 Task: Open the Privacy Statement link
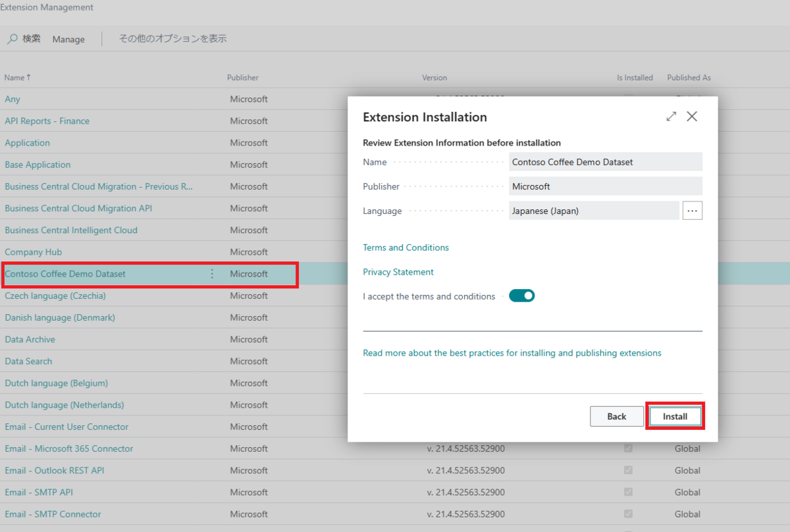point(398,272)
